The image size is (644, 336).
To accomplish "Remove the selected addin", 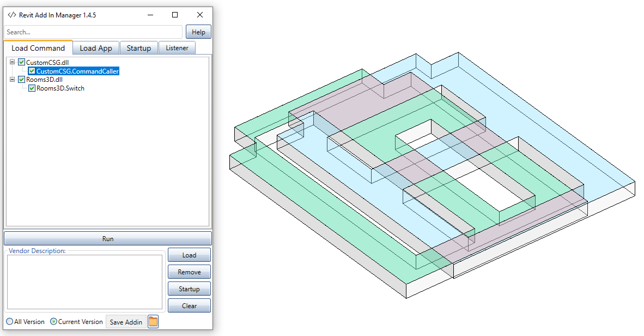I will 189,272.
